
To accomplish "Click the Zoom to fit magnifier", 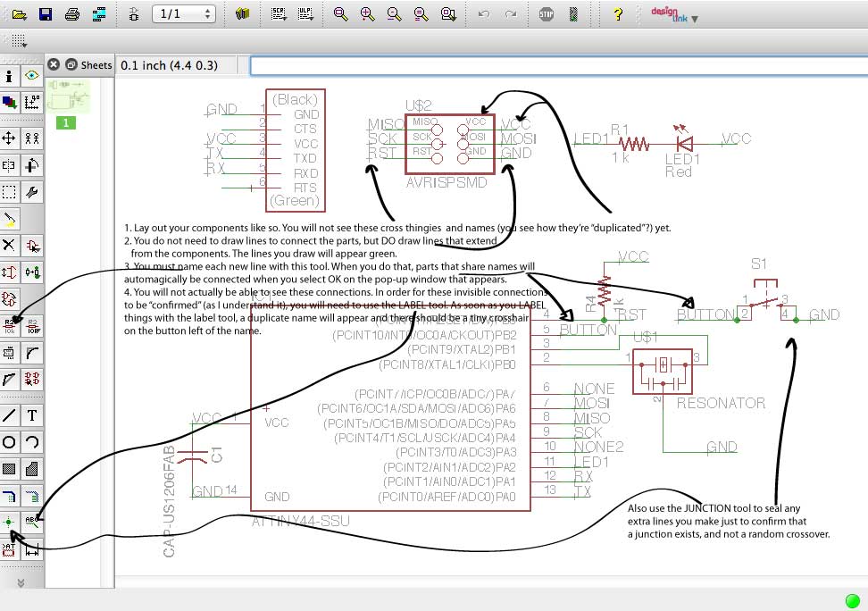I will [x=339, y=14].
